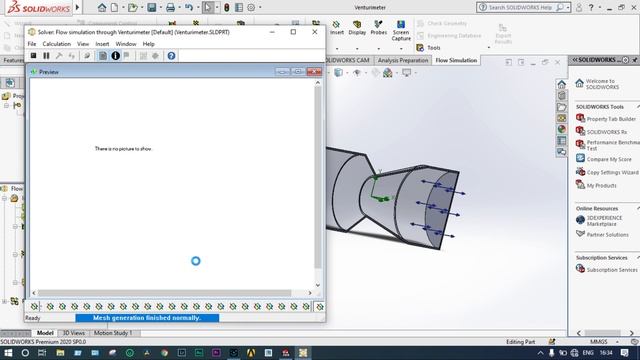Open My Products
640x360 pixels.
[596, 185]
